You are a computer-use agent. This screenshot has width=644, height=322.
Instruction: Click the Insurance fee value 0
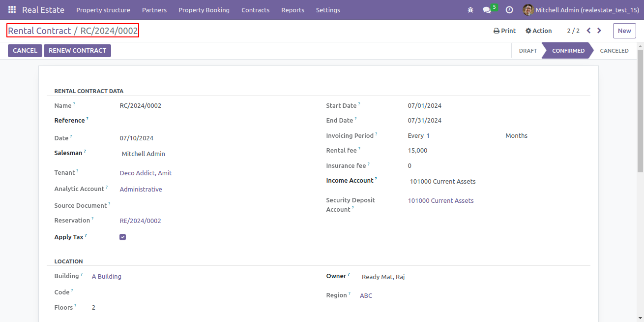pos(410,165)
